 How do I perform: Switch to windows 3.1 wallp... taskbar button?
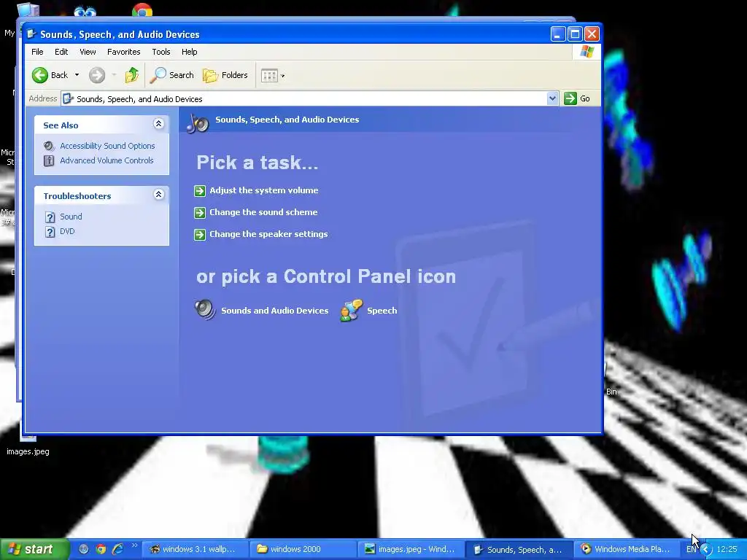click(x=196, y=549)
